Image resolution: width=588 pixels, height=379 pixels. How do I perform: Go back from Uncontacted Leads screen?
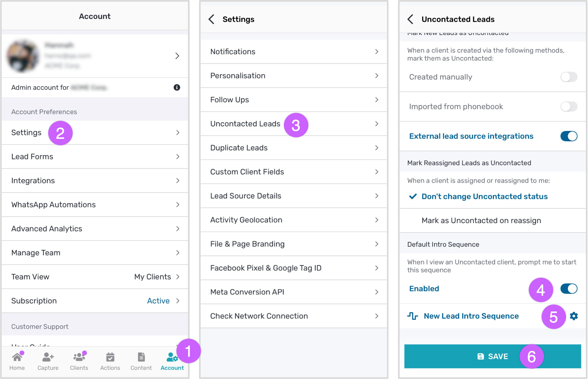click(x=411, y=19)
